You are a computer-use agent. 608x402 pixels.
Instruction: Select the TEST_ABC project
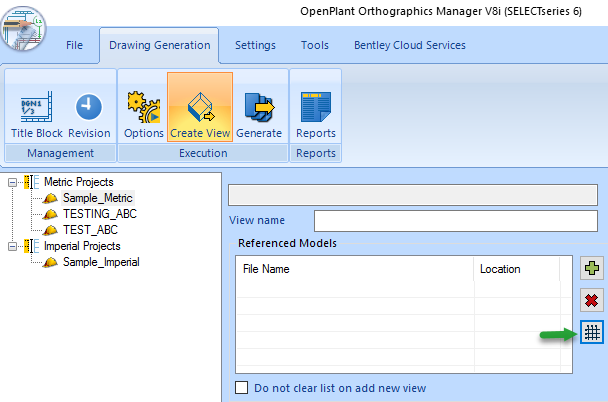tap(90, 230)
